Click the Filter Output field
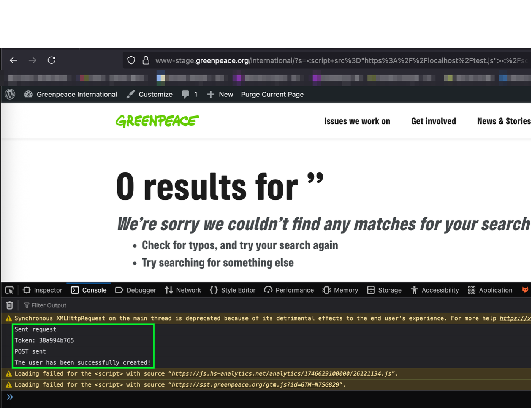The width and height of the screenshot is (532, 408). 49,305
